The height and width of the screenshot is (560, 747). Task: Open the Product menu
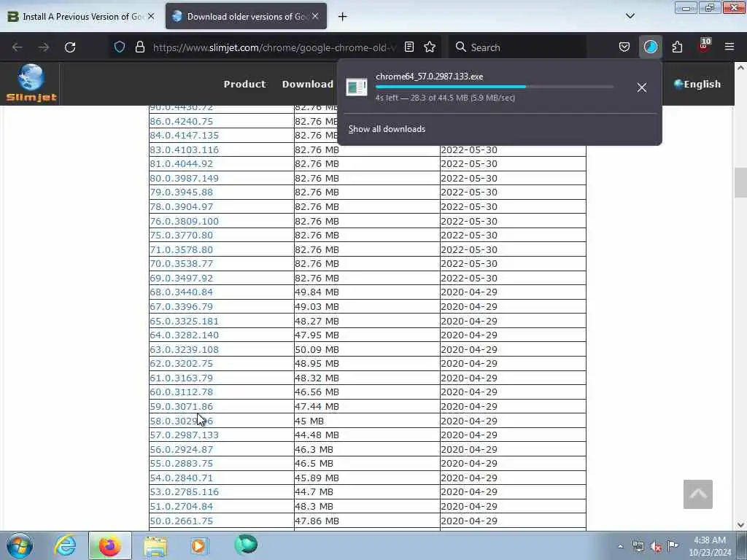(244, 84)
